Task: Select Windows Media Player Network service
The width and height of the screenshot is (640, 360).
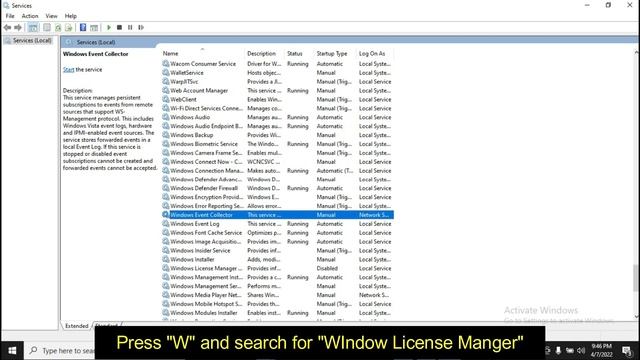Action: [278, 295]
